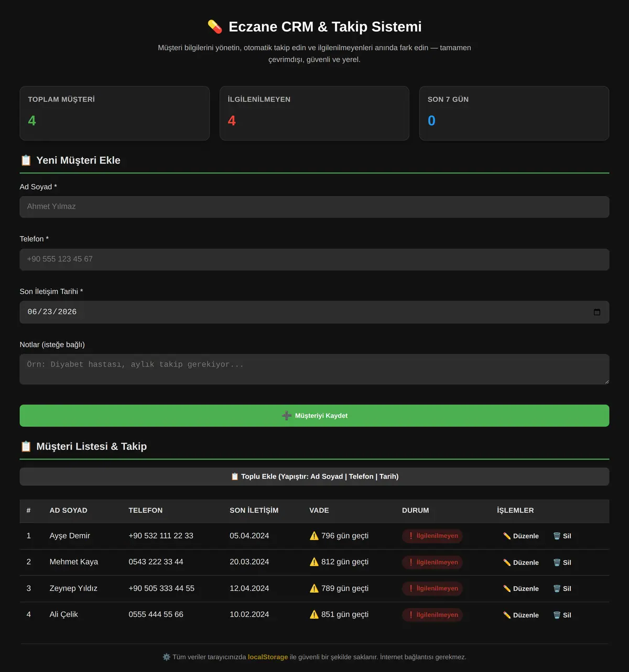
Task: Click the İlgilenilmeyen badge in Mehmet Kaya's row
Action: pos(432,562)
